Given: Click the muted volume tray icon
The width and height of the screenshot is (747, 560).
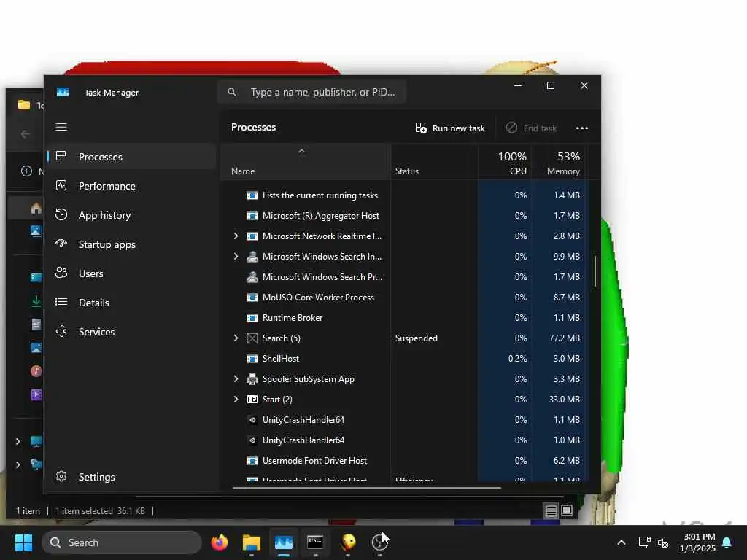Looking at the screenshot, I should 663,542.
